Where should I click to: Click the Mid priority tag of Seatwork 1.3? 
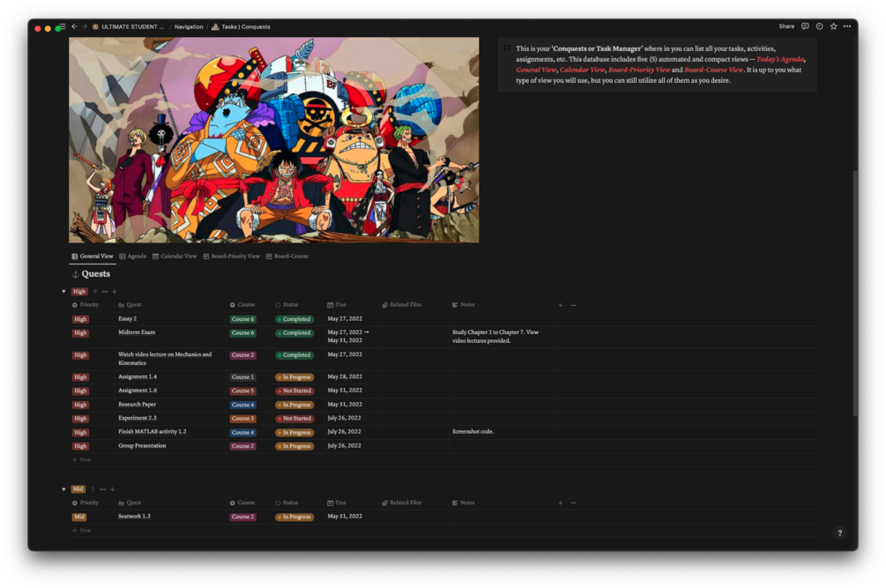coord(79,517)
